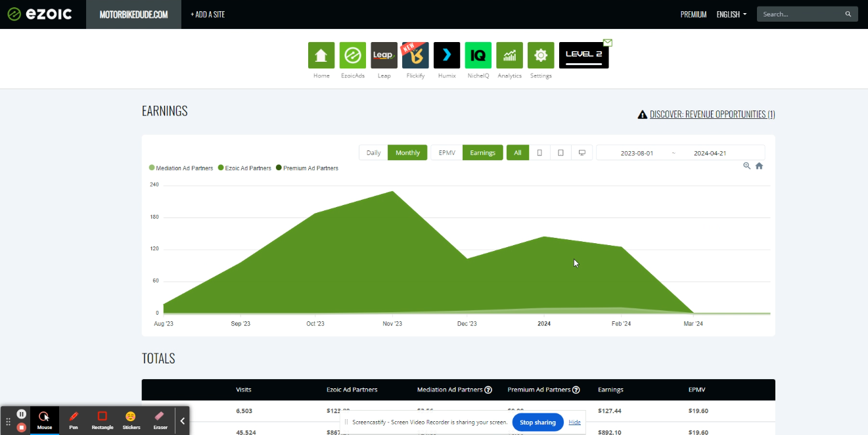Pause the Screencastify recording
The width and height of the screenshot is (868, 435).
pos(22,414)
